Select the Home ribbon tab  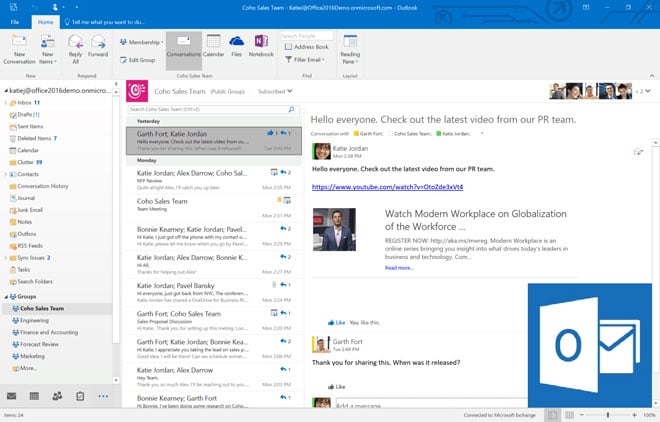tap(44, 20)
